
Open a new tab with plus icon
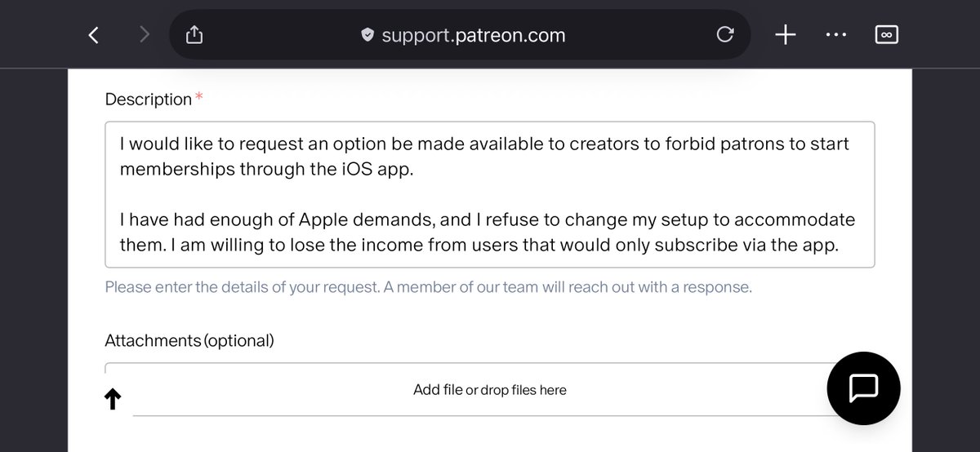[x=785, y=34]
